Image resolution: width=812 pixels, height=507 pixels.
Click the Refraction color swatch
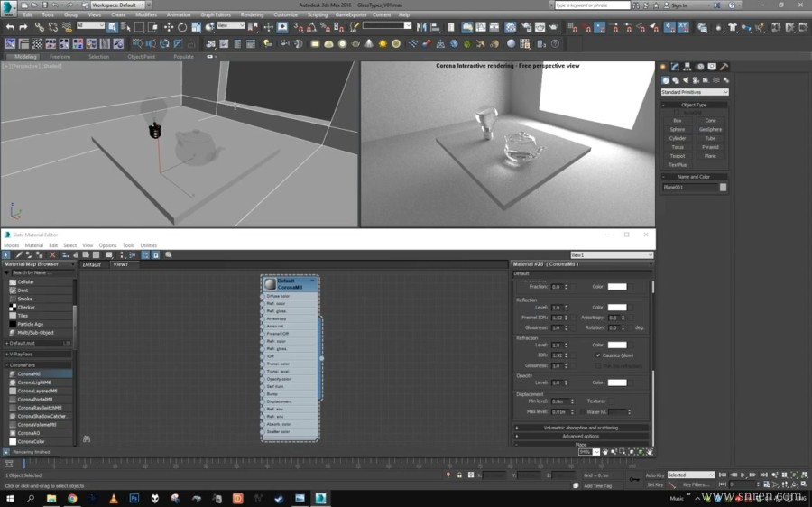point(617,345)
